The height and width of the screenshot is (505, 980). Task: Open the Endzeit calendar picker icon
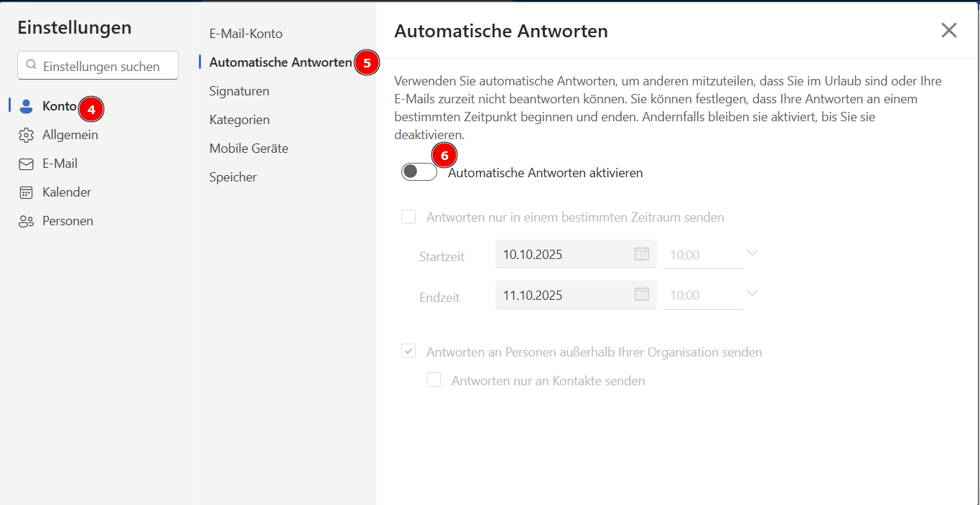641,294
